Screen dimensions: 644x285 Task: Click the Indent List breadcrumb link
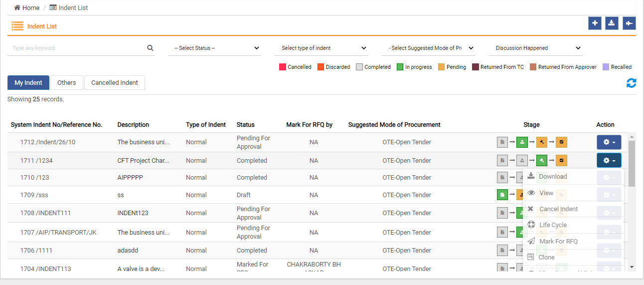(73, 8)
